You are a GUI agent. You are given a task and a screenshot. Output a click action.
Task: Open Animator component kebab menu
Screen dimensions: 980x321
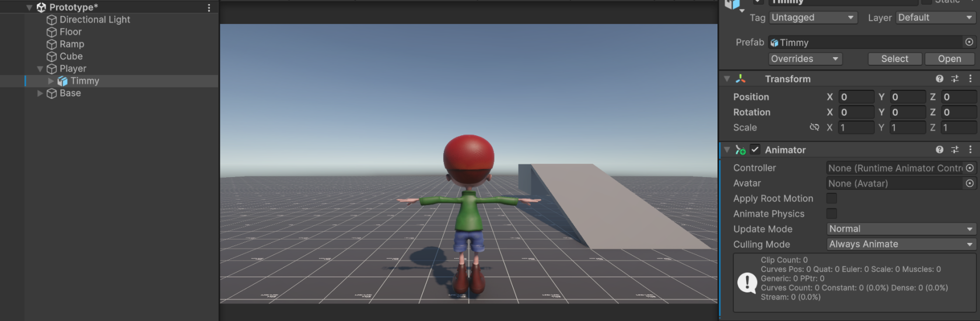click(x=971, y=150)
